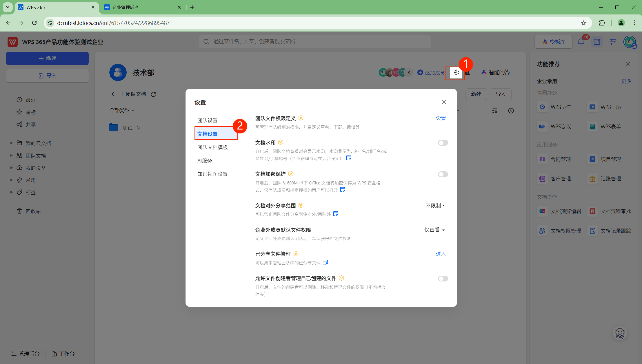
Task: Click help link icon under 已分享文件管理
Action: (325, 262)
